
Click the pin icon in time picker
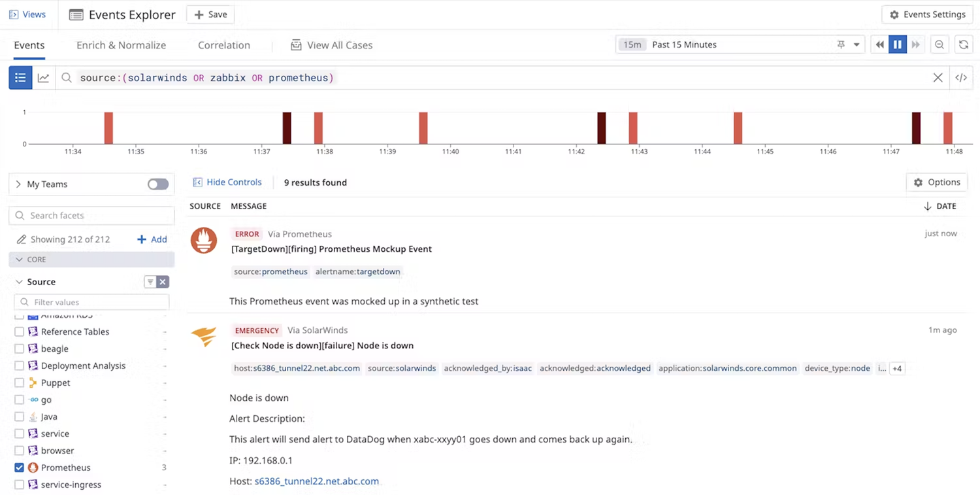click(841, 44)
